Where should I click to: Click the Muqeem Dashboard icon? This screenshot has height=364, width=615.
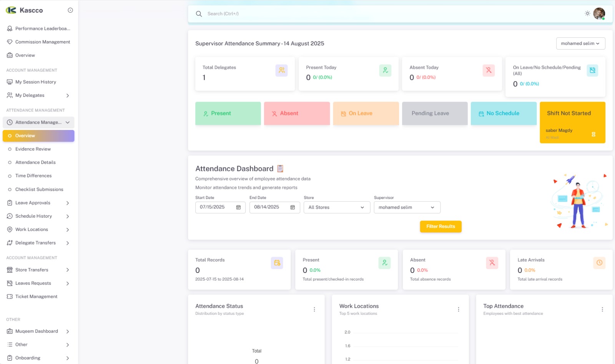(10, 331)
